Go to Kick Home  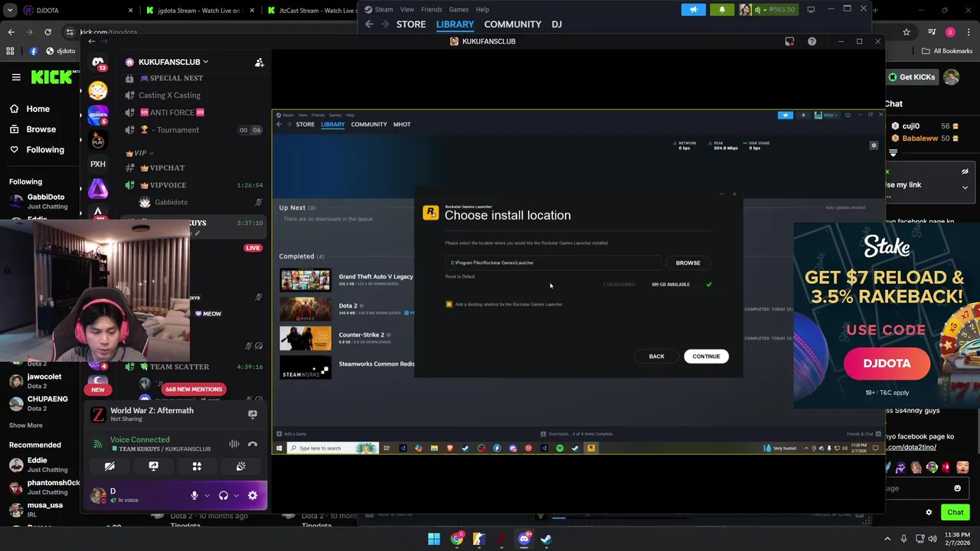coord(29,109)
